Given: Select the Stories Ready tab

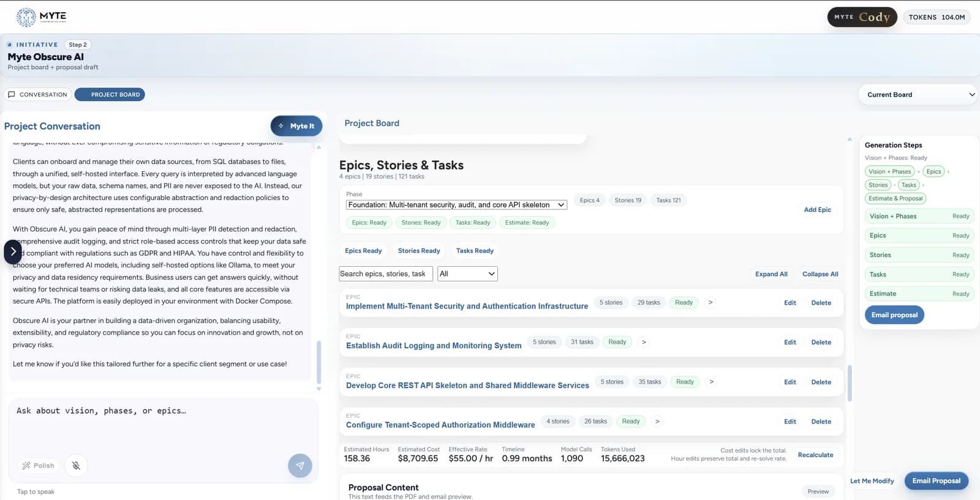Looking at the screenshot, I should (x=419, y=251).
